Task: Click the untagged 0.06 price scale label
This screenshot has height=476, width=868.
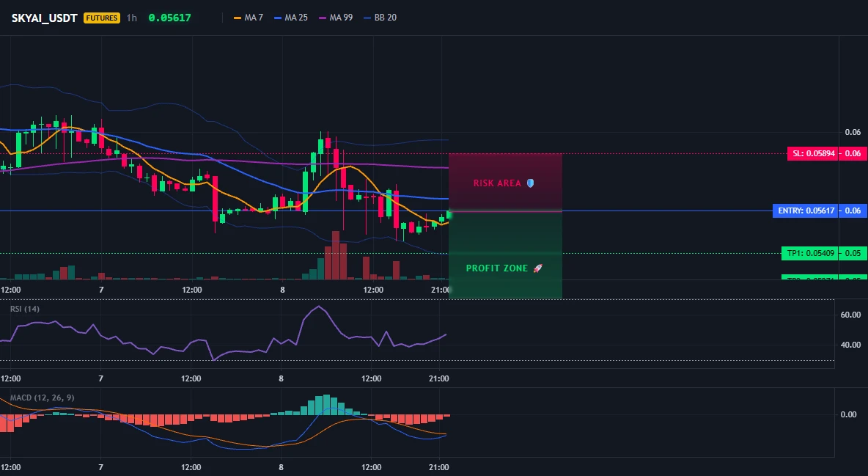Action: point(853,132)
